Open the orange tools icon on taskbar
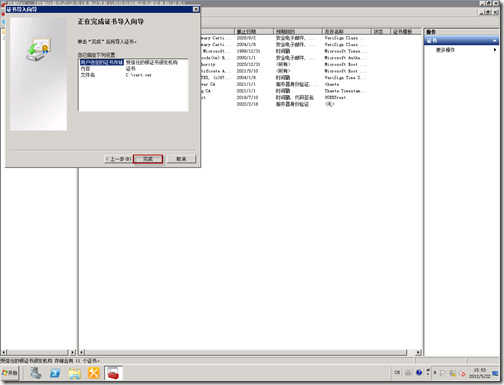Screen dimensions: 504x385 [94, 373]
